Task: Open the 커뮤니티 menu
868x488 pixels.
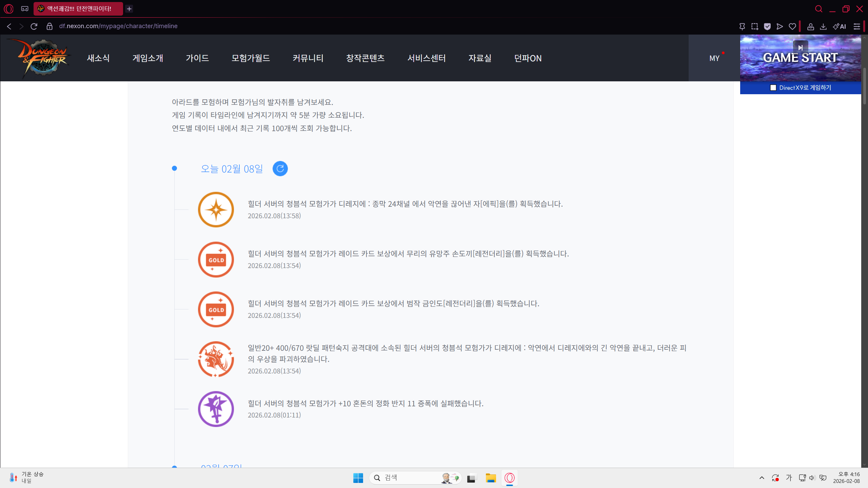Action: [x=308, y=58]
